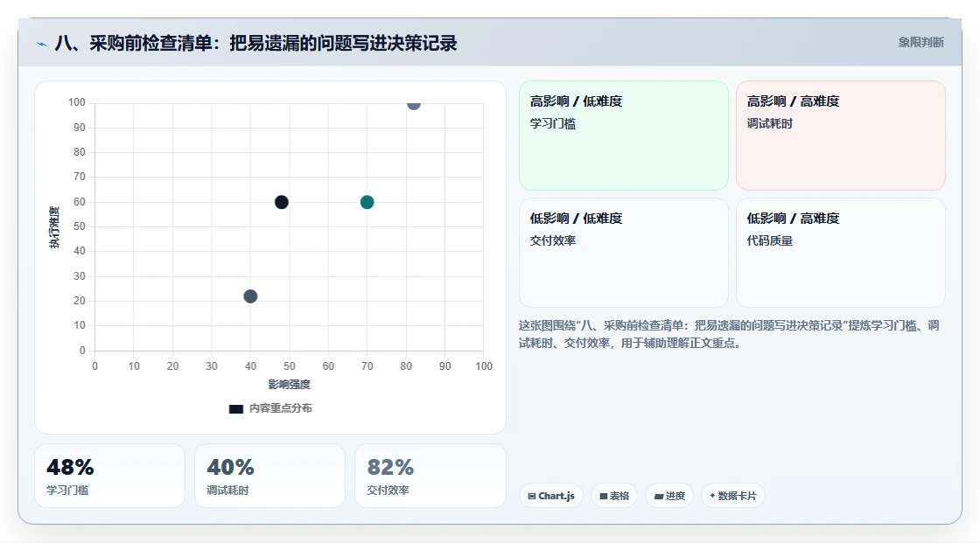Click the bar icon in the 进度 chip
The height and width of the screenshot is (543, 980).
point(659,497)
